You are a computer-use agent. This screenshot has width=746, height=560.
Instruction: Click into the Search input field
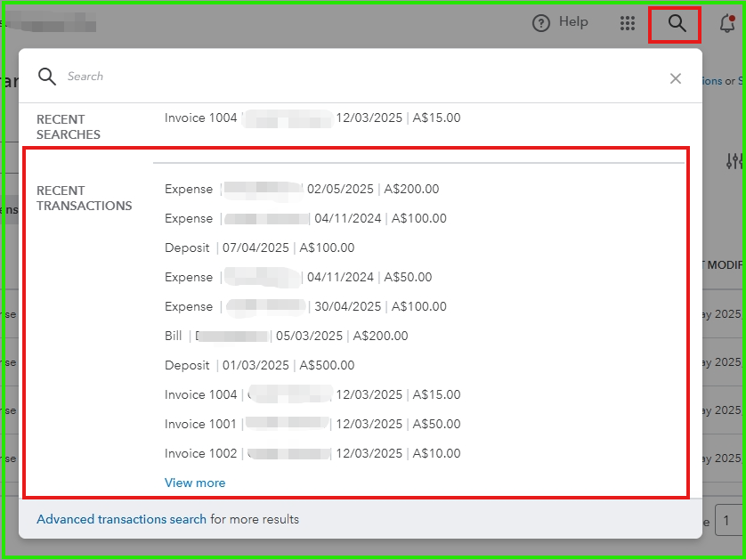point(361,77)
